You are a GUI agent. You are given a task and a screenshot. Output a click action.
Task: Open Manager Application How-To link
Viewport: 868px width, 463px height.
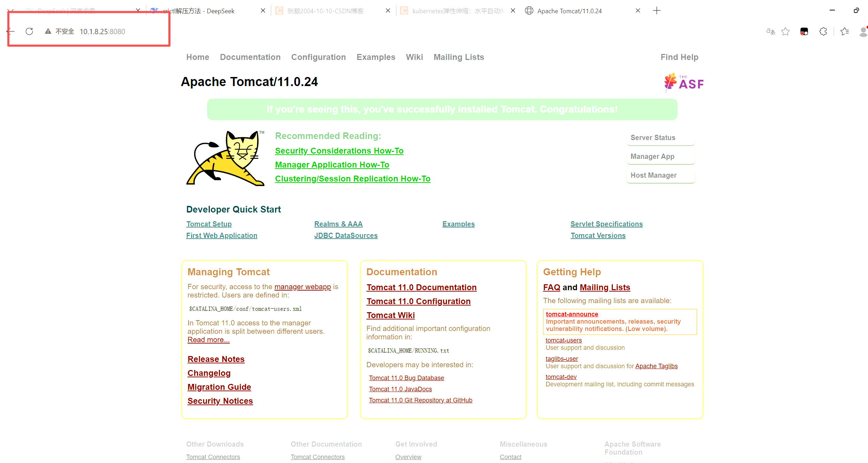coord(332,165)
